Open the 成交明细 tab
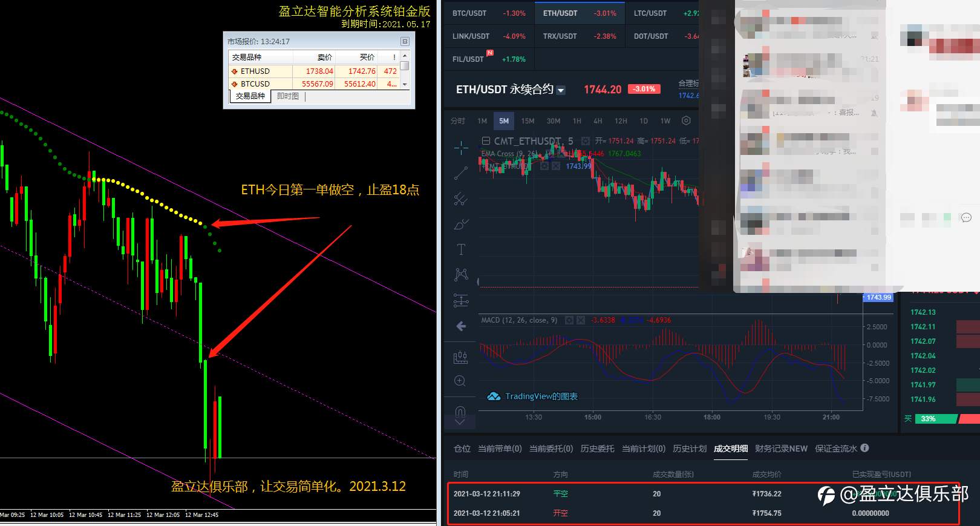980x526 pixels. [731, 449]
